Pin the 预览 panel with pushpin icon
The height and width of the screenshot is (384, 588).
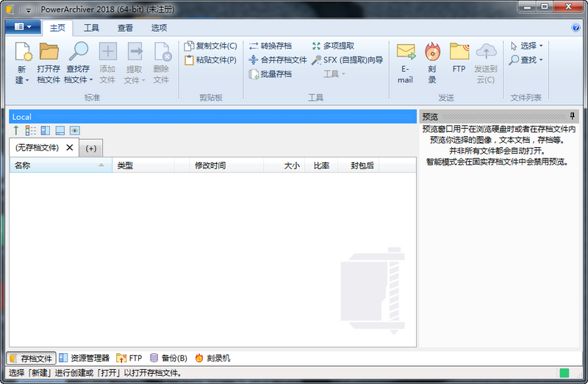[x=573, y=116]
